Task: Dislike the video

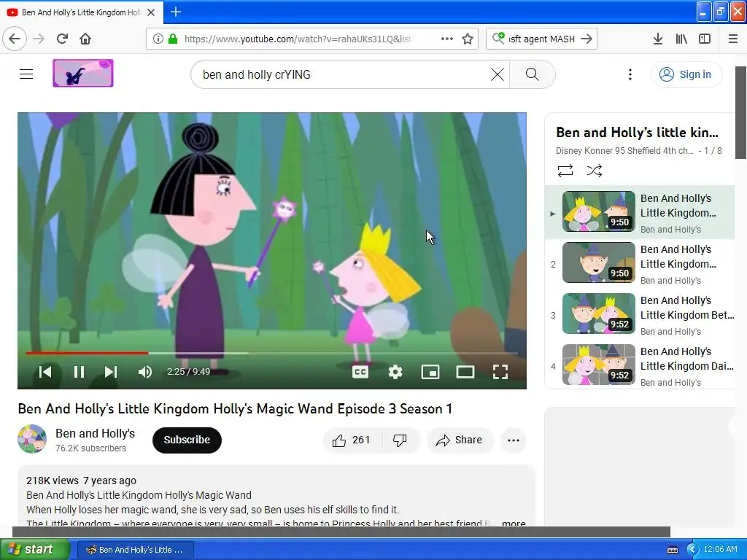Action: pos(400,440)
